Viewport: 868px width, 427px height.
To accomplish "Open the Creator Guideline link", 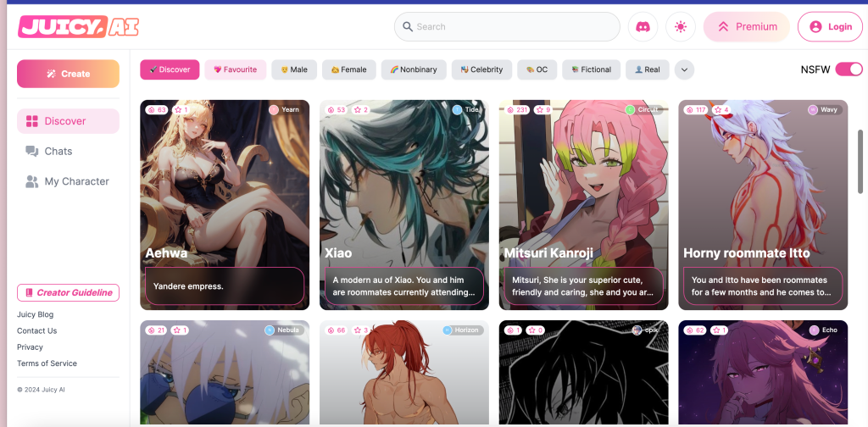I will (68, 293).
